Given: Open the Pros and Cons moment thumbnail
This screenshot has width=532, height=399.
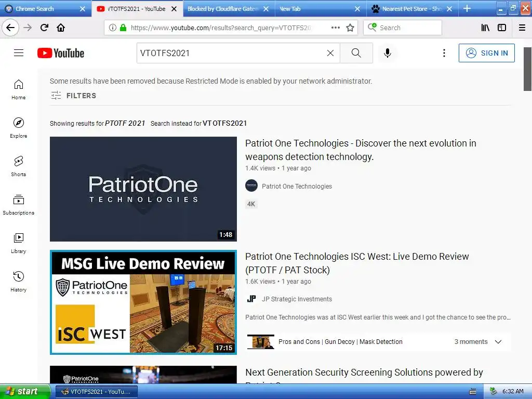Looking at the screenshot, I should [x=261, y=342].
